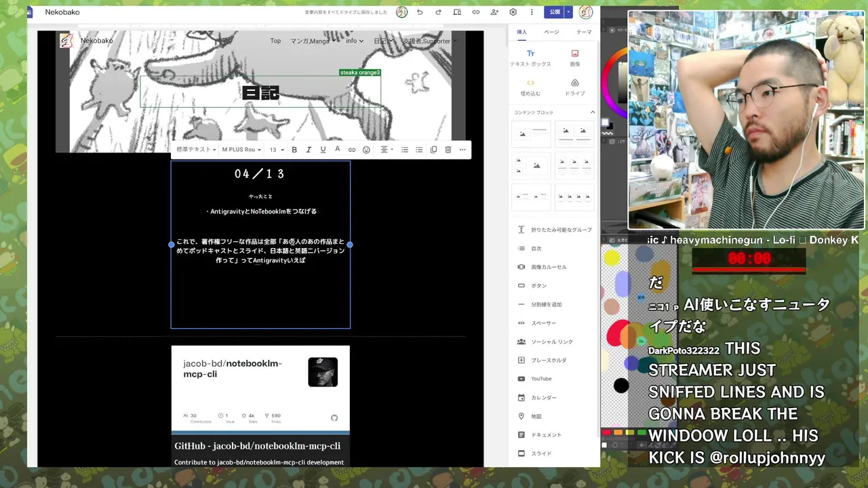
Task: Open more text toolbar options
Action: (x=462, y=150)
